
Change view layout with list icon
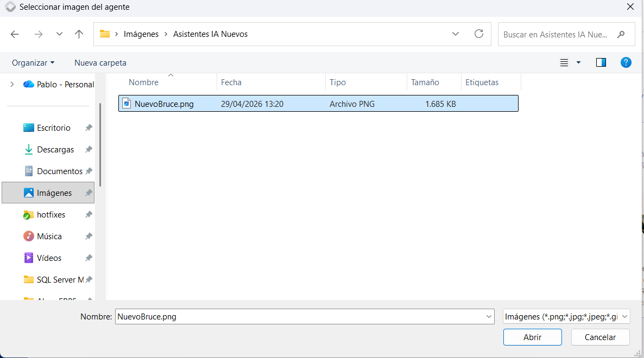pos(564,63)
